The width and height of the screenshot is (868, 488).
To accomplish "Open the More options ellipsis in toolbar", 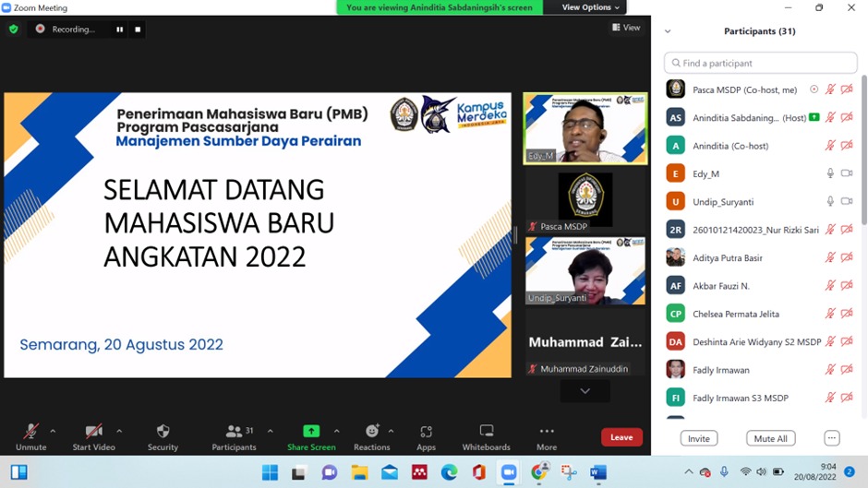I will click(547, 431).
